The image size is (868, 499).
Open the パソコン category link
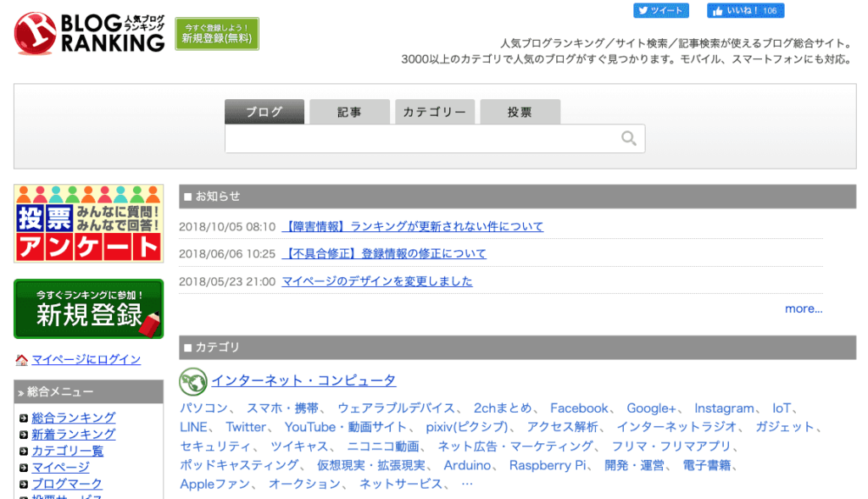tap(203, 408)
